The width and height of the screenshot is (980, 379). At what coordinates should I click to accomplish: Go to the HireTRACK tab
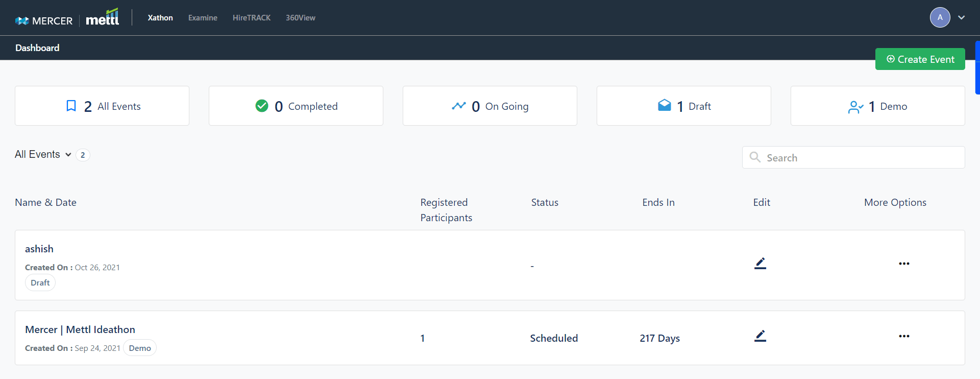[252, 18]
